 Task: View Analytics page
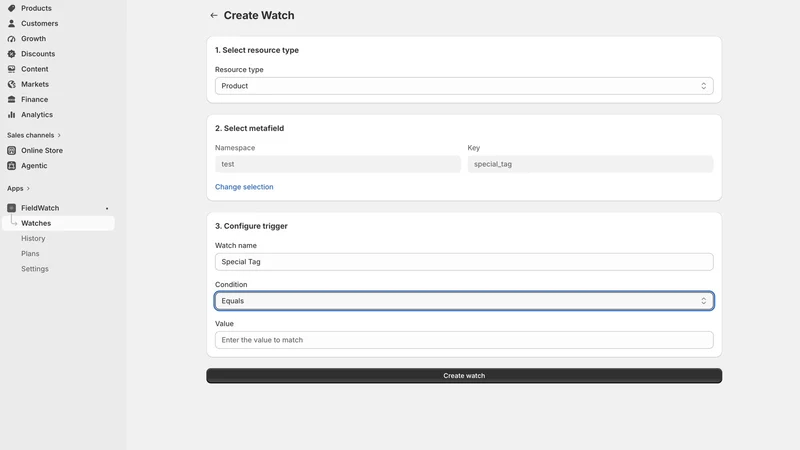tap(37, 115)
